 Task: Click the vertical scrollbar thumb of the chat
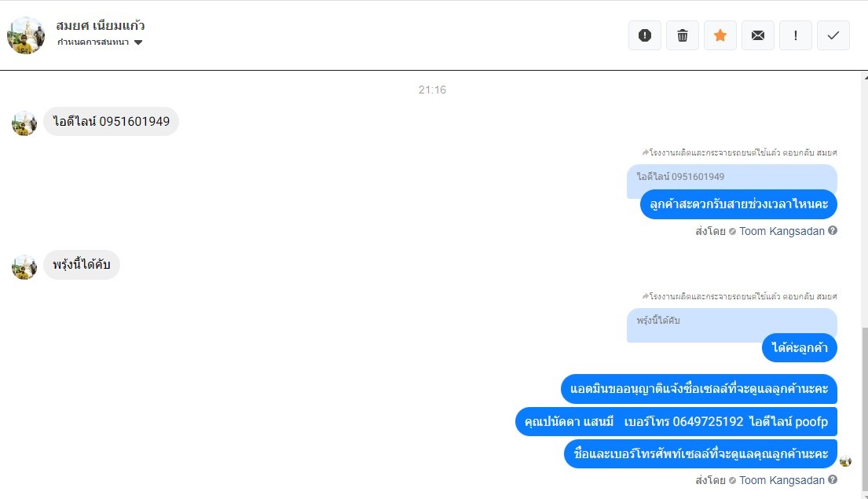click(865, 410)
